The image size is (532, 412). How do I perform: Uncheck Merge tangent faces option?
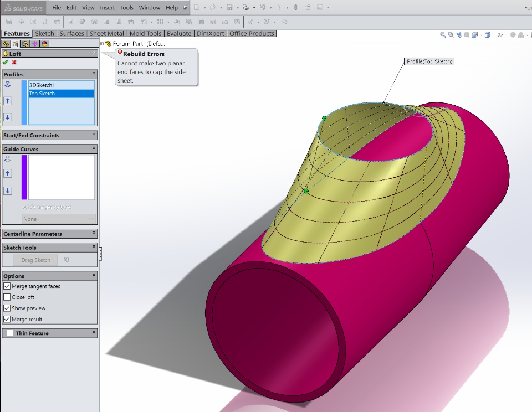click(7, 286)
